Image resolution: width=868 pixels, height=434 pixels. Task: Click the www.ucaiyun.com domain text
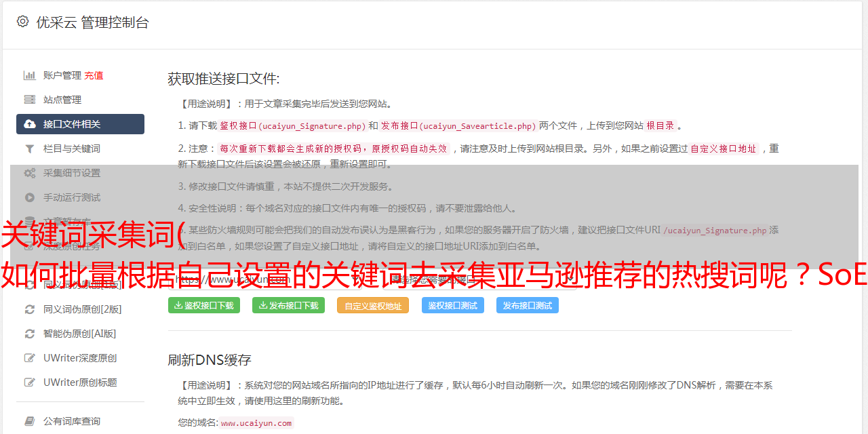point(256,422)
